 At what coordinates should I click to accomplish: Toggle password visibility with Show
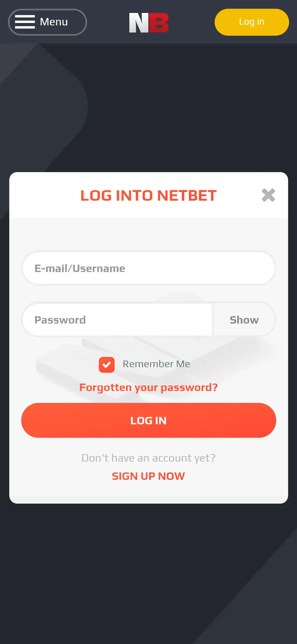click(x=244, y=320)
